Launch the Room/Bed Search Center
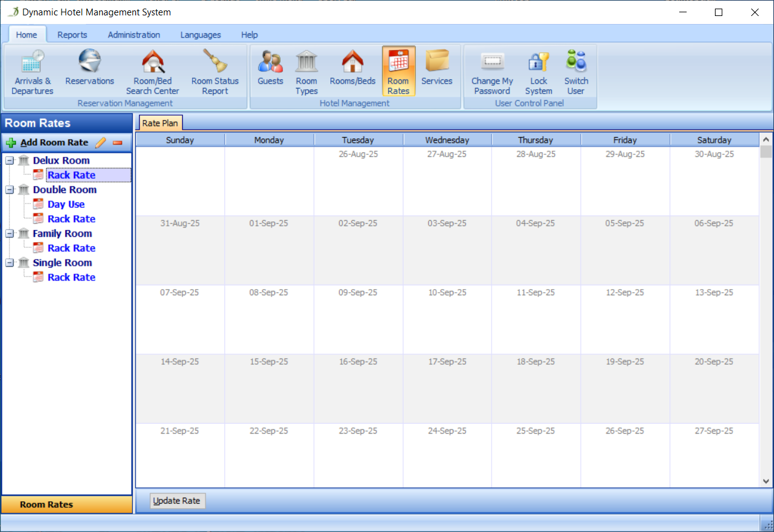Image resolution: width=774 pixels, height=532 pixels. tap(153, 73)
